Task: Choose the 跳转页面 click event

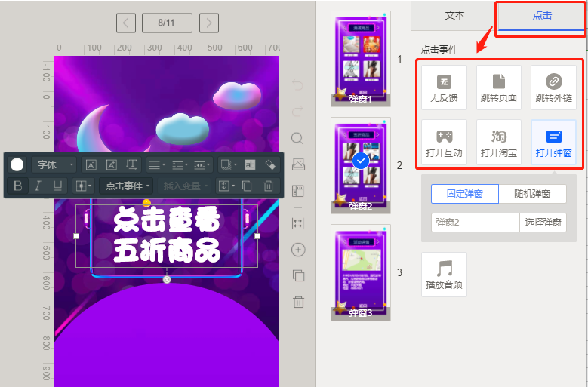Action: point(499,88)
